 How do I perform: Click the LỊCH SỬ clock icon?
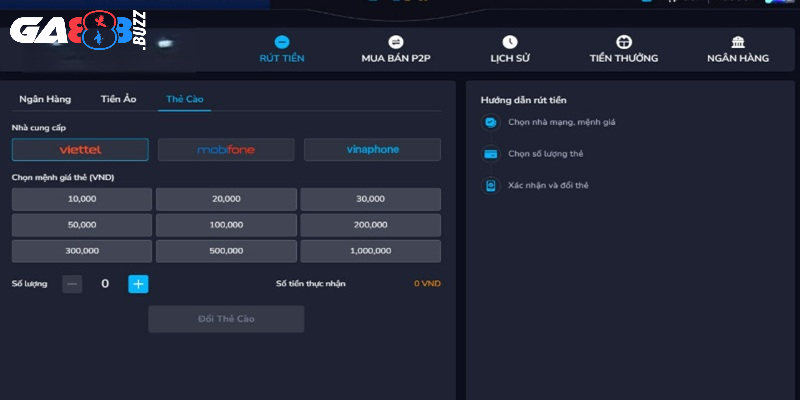510,42
